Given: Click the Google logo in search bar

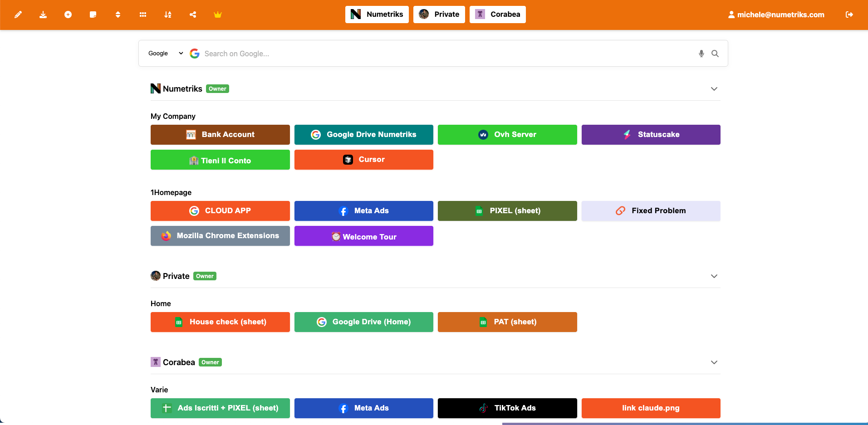Looking at the screenshot, I should click(195, 54).
